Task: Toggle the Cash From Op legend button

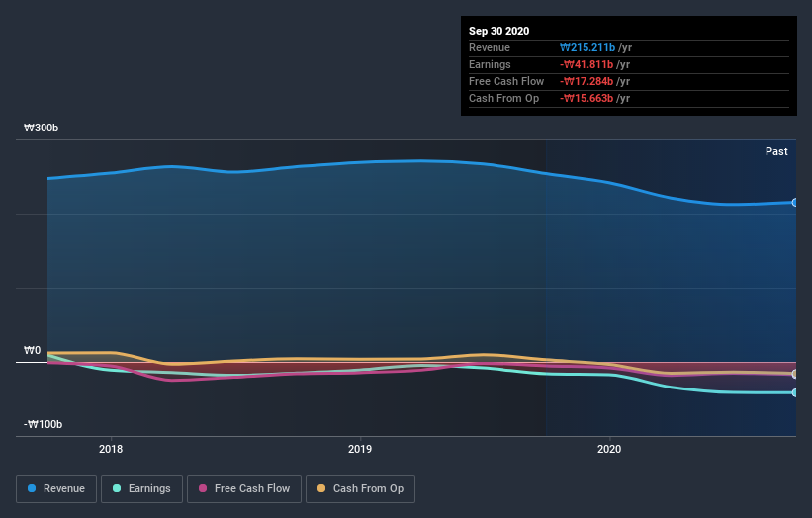Action: [360, 489]
